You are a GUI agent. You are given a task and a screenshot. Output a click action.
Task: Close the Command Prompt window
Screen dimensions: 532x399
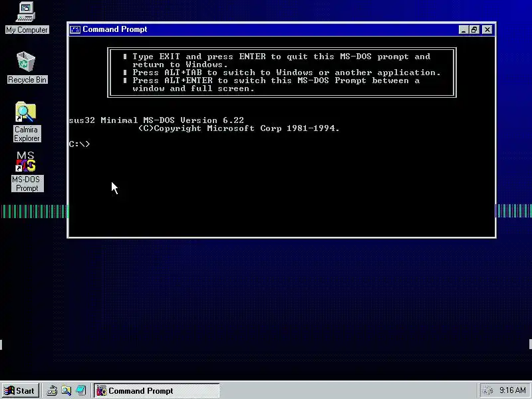tap(487, 30)
